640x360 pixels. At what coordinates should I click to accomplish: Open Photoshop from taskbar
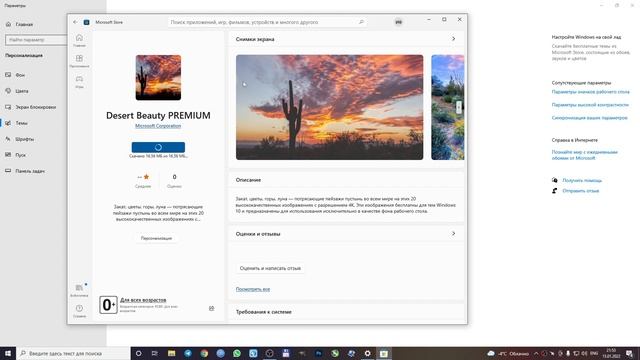click(318, 353)
